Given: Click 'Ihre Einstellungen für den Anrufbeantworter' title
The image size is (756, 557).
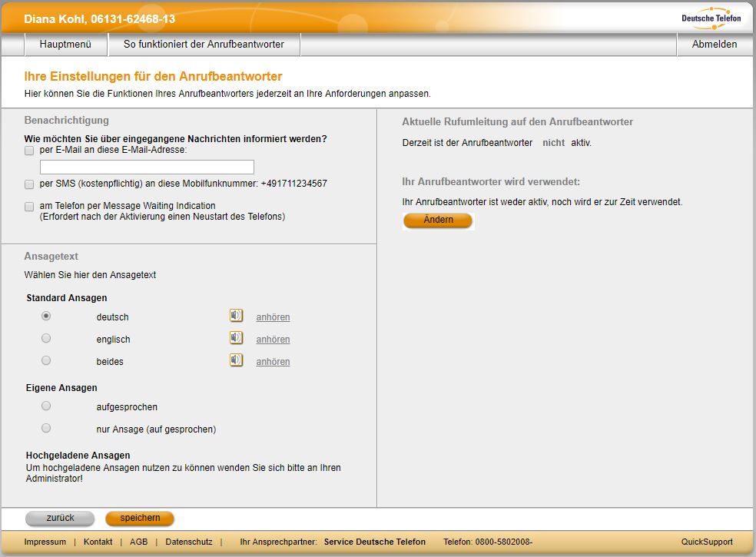Looking at the screenshot, I should click(x=154, y=76).
